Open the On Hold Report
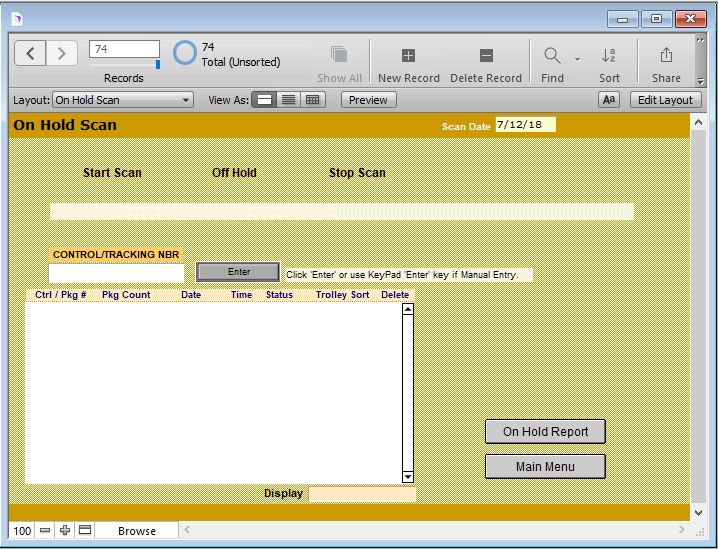The width and height of the screenshot is (718, 549). coord(545,432)
